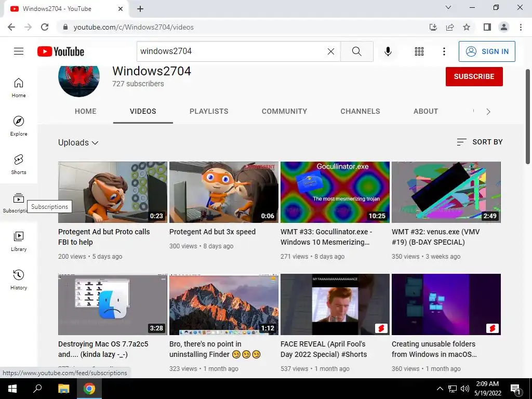The width and height of the screenshot is (532, 399).
Task: Click the Gocullinator.exe rainbow thumbnail
Action: point(335,192)
